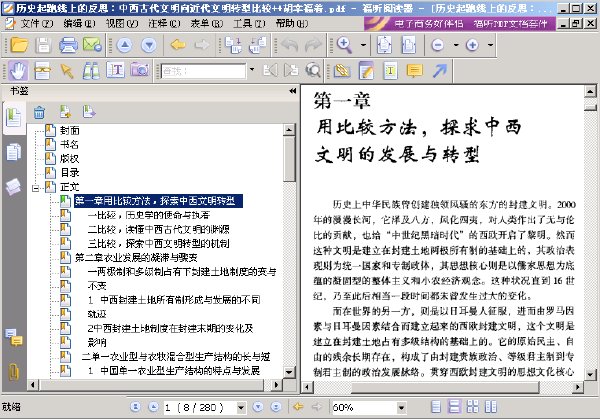Jump to last page in status bar
Screen dimensions: 600x419
point(276,407)
